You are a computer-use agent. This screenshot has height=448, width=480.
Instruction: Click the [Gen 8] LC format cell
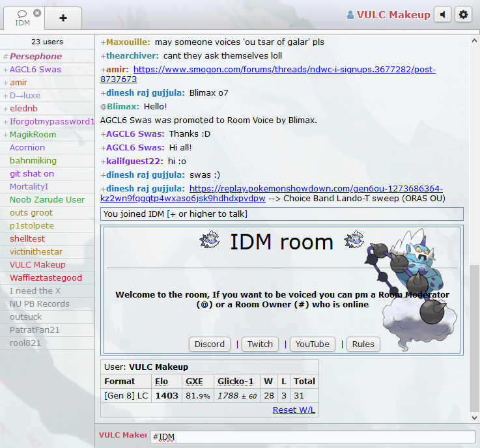126,396
